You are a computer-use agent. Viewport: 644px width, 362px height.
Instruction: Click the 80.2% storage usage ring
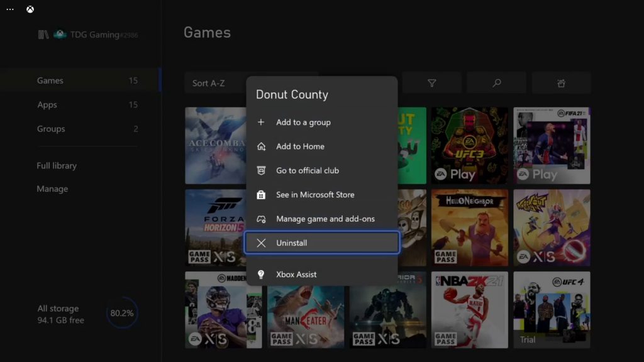pos(121,313)
